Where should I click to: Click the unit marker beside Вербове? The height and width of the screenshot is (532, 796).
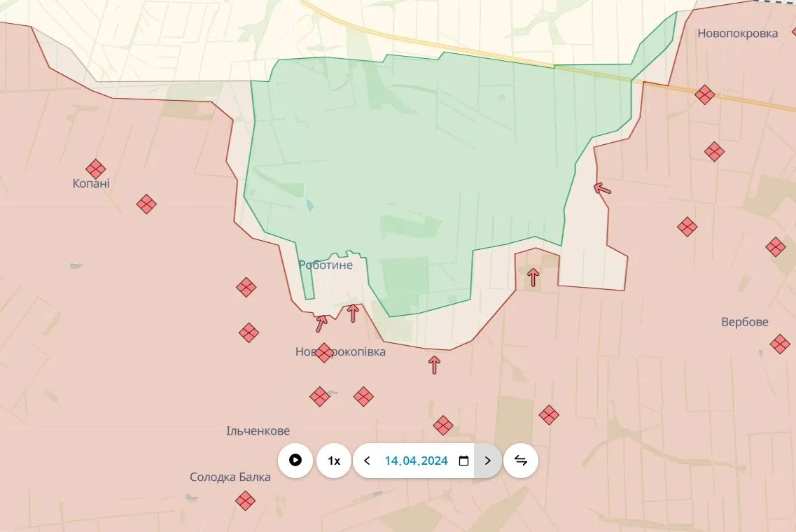tap(780, 344)
